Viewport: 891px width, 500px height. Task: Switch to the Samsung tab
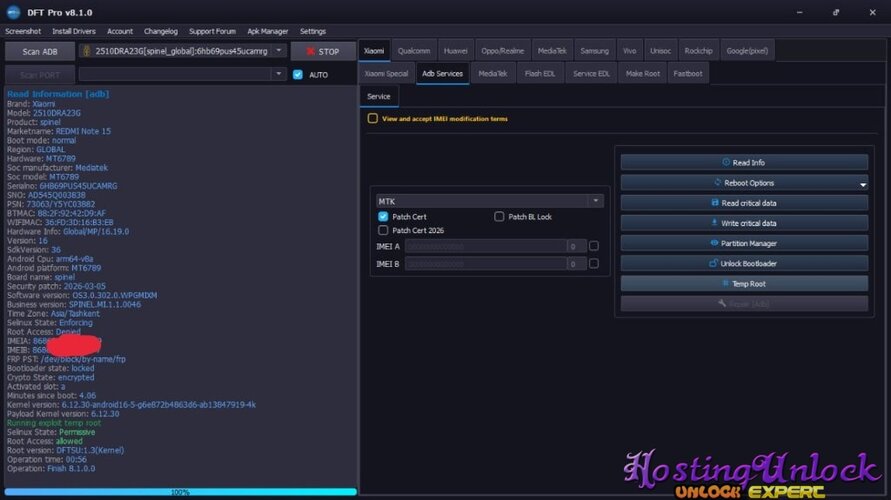pos(594,51)
